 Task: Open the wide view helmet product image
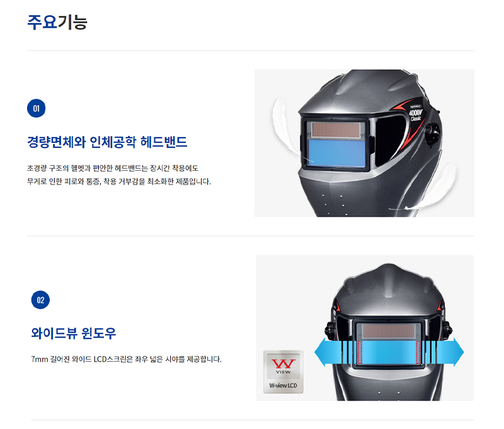[365, 328]
